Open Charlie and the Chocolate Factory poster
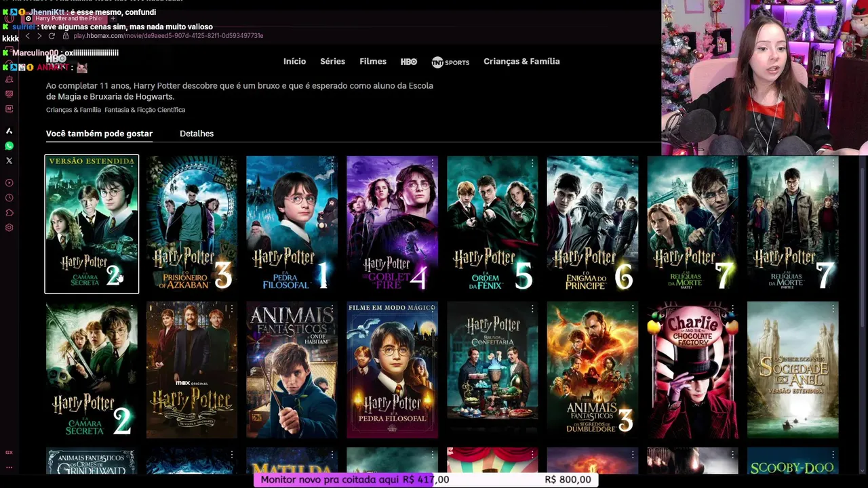Viewport: 868px width, 488px height. pyautogui.click(x=693, y=370)
